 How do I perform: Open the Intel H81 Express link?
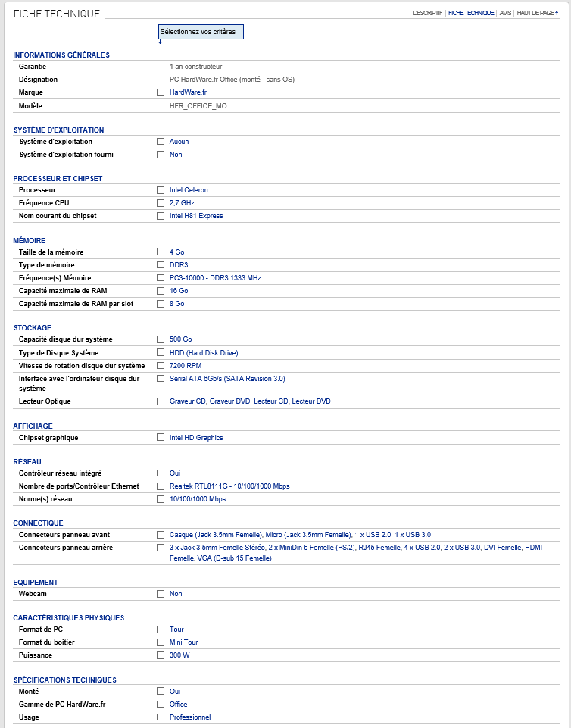(x=196, y=216)
